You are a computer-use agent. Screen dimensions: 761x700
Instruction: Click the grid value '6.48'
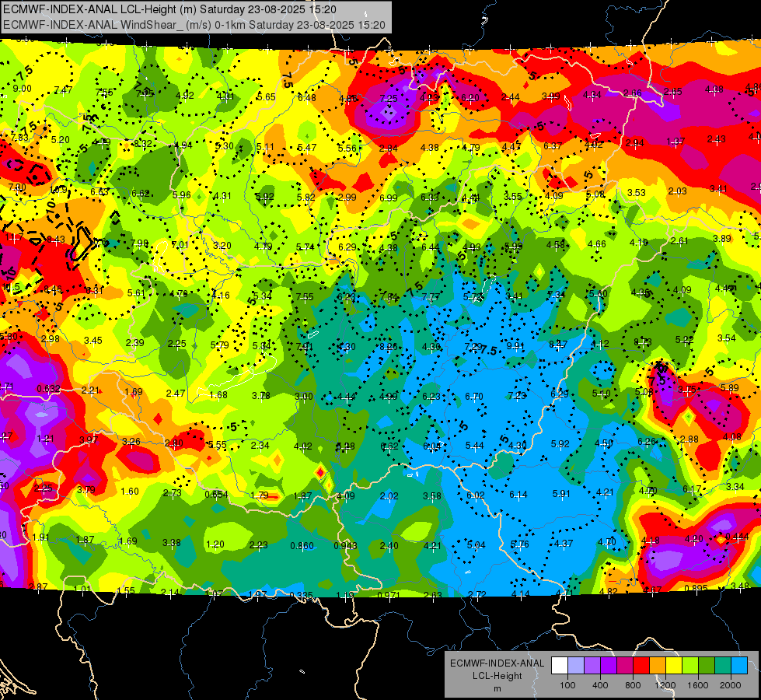coord(307,98)
